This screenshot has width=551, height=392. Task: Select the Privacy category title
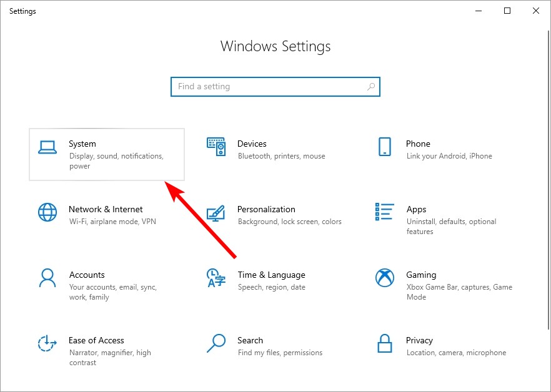419,341
